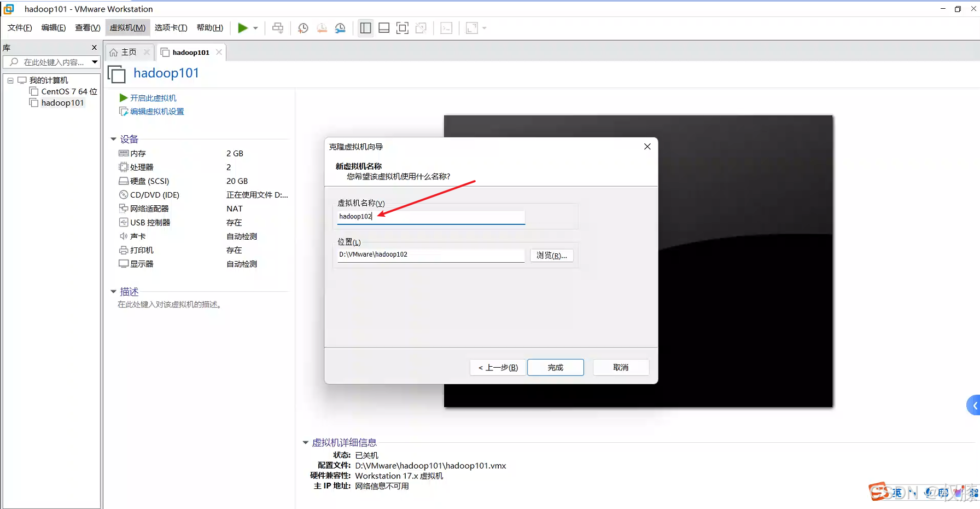Click the revert to snapshot icon
The image size is (980, 509).
322,28
